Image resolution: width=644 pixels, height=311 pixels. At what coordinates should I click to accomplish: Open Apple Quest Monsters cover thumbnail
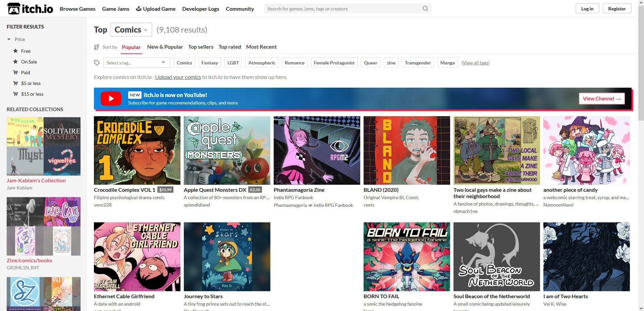(x=227, y=150)
